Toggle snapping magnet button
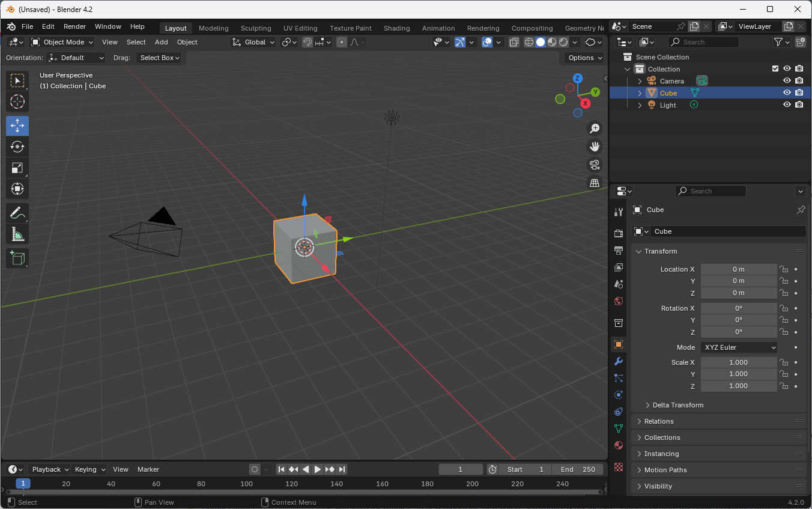Image resolution: width=812 pixels, height=509 pixels. pos(307,42)
